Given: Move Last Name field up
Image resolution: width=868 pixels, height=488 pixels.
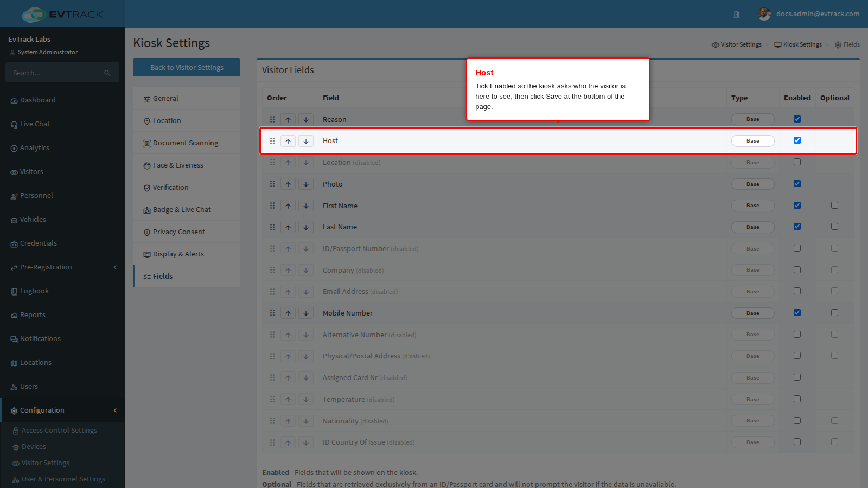Looking at the screenshot, I should 288,227.
